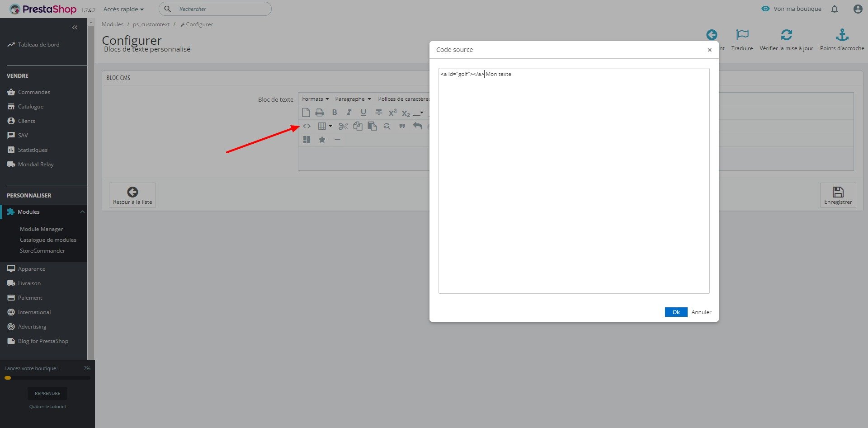Click inside the source code text area

click(x=574, y=181)
